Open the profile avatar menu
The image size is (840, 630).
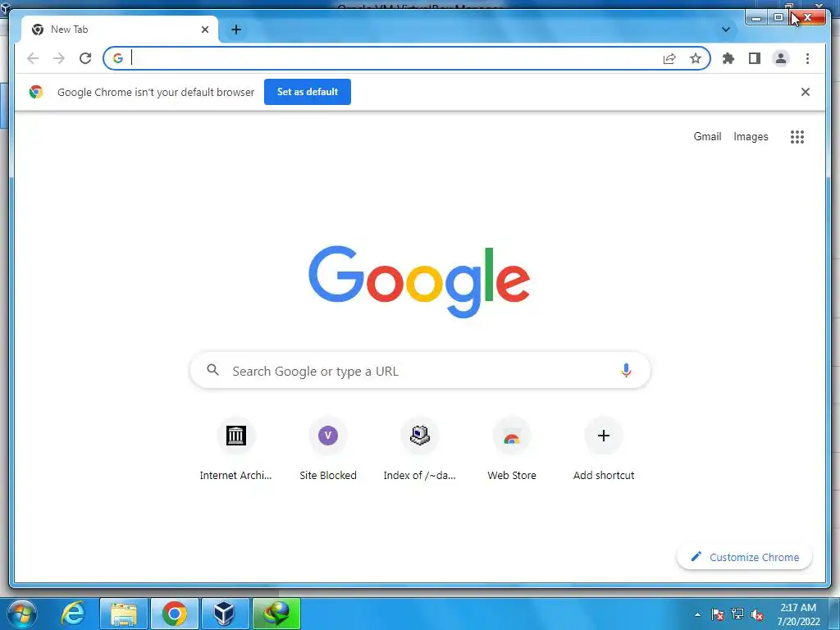point(781,58)
